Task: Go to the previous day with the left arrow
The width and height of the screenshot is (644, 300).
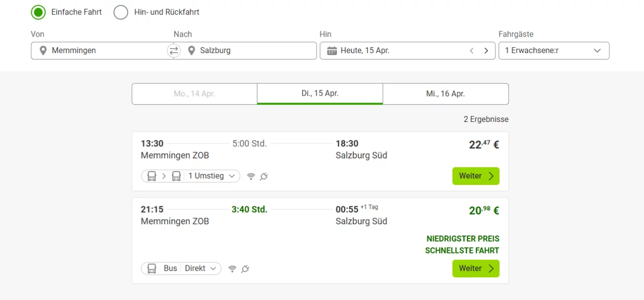Action: coord(472,51)
